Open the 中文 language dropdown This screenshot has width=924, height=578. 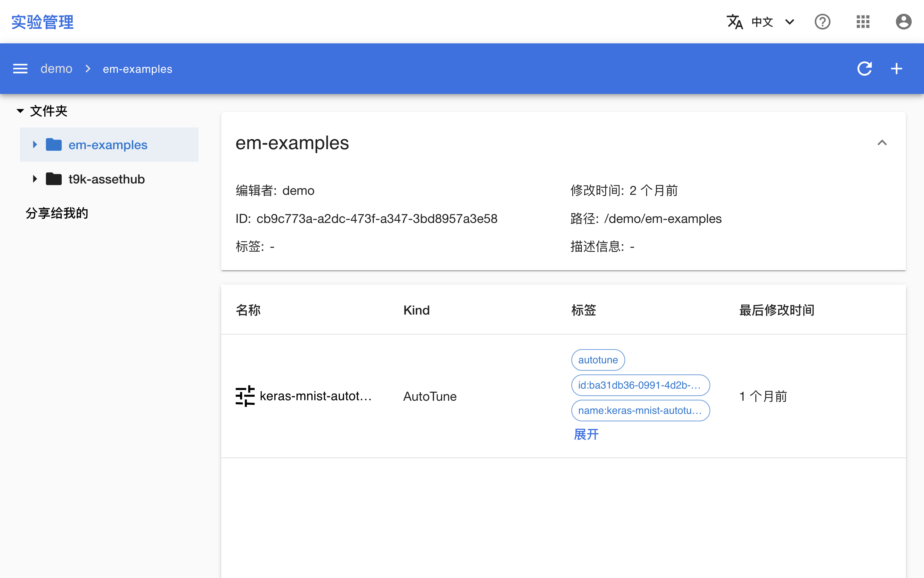tap(773, 22)
